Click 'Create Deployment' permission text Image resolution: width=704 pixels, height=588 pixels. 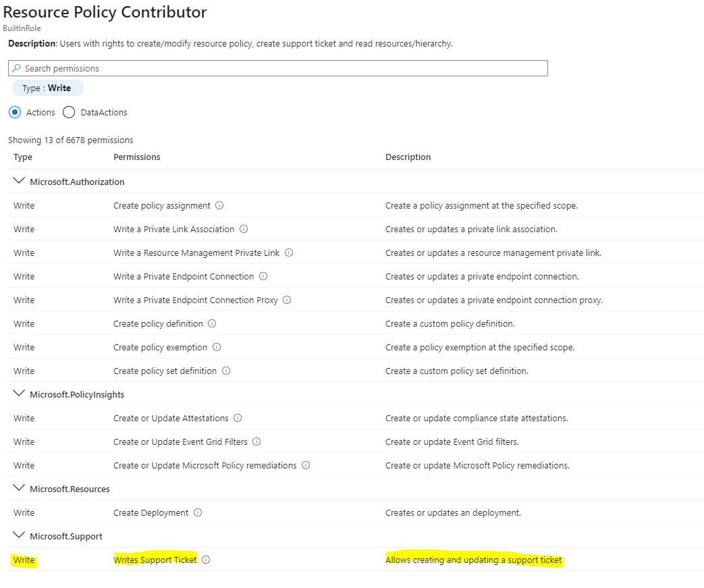pos(151,513)
